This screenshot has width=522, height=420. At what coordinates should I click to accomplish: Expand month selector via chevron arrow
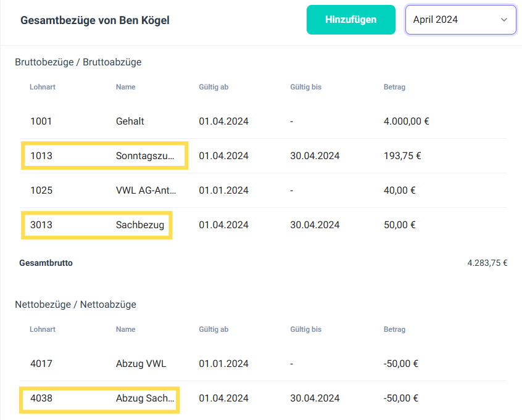tap(504, 20)
